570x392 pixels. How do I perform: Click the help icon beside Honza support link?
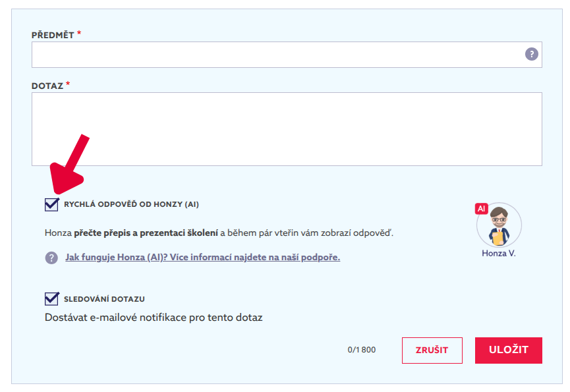51,258
